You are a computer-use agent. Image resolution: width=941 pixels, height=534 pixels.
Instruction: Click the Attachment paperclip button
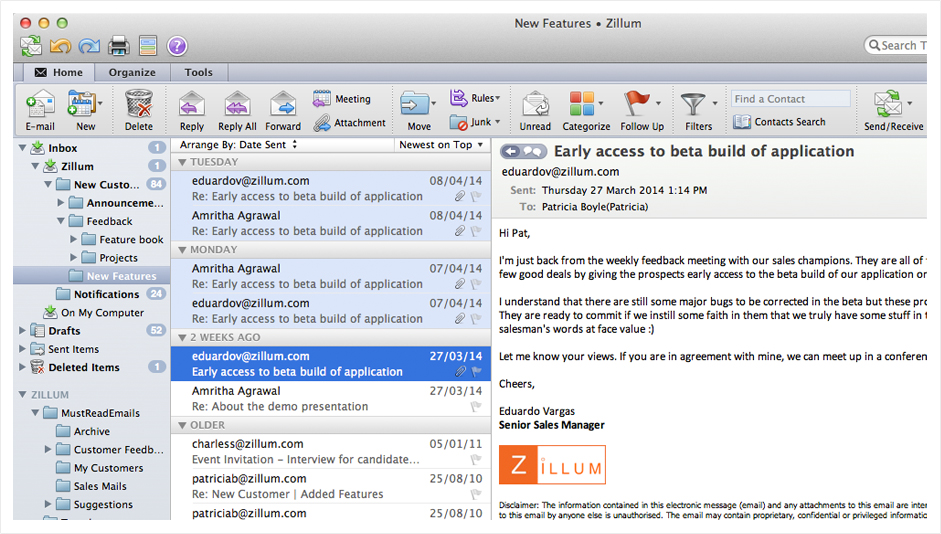pyautogui.click(x=349, y=122)
